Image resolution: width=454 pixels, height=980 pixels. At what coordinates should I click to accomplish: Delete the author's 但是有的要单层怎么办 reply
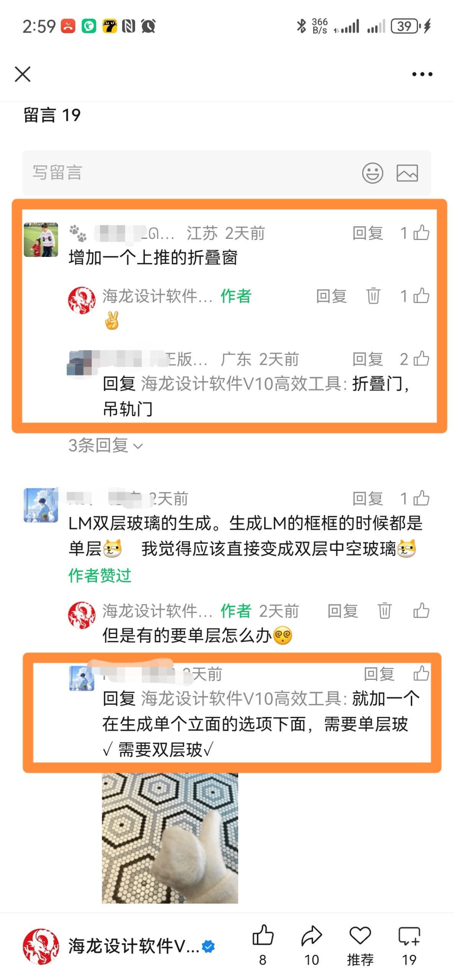pyautogui.click(x=385, y=611)
